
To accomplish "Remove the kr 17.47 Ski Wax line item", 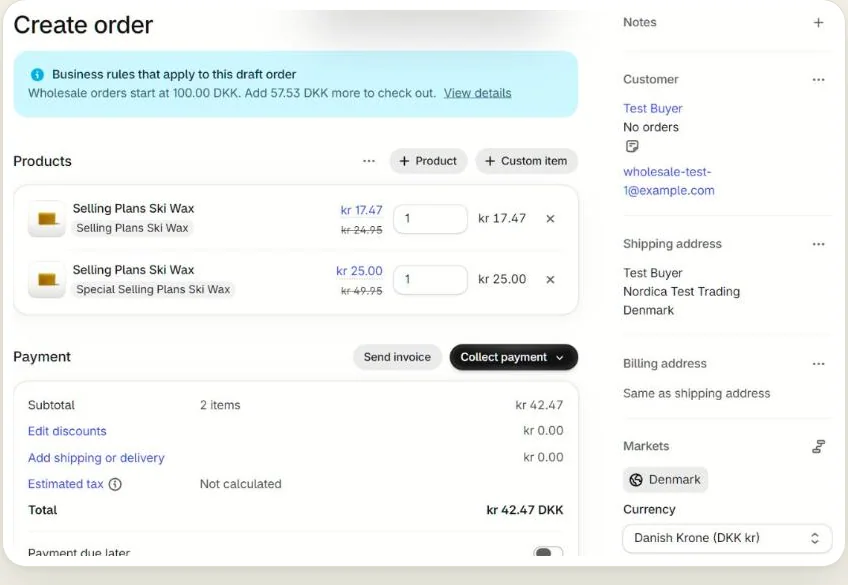I will 550,219.
